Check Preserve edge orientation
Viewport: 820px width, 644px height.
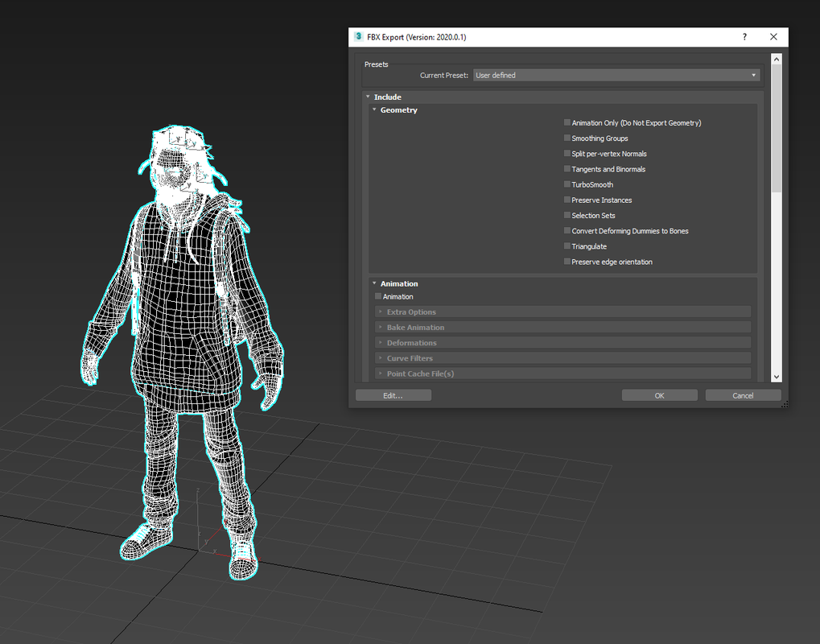[x=567, y=262]
